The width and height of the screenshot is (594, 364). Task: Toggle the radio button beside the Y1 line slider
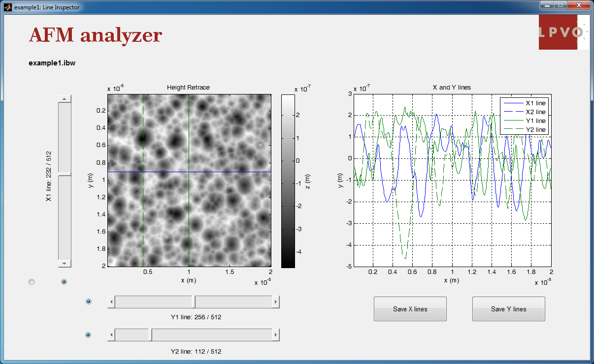[x=89, y=302]
